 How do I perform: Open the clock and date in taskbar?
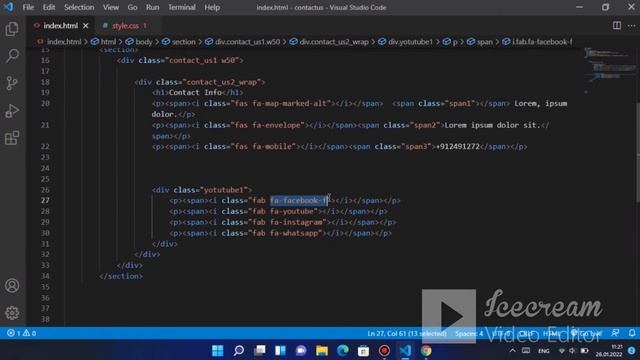[x=609, y=351]
